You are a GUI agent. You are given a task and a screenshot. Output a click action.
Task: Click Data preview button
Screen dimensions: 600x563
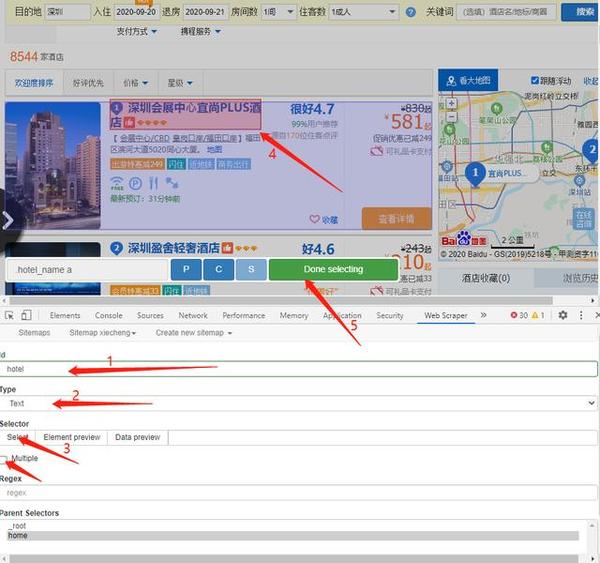[x=137, y=437]
